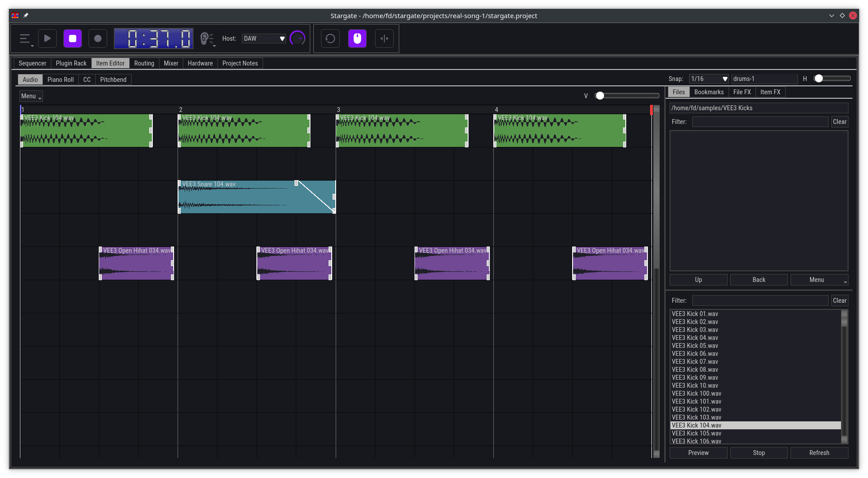Image resolution: width=868 pixels, height=478 pixels.
Task: Click the title bar chevron-down button
Action: point(832,15)
